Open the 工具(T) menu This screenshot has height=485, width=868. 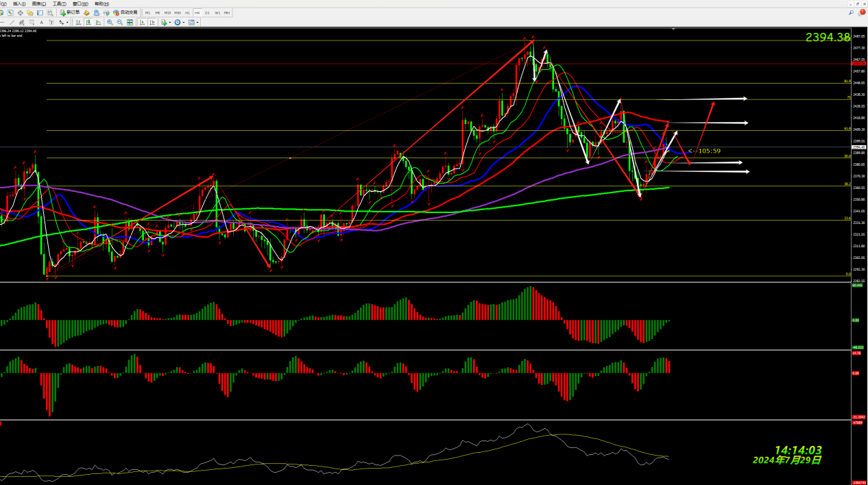pyautogui.click(x=60, y=3)
